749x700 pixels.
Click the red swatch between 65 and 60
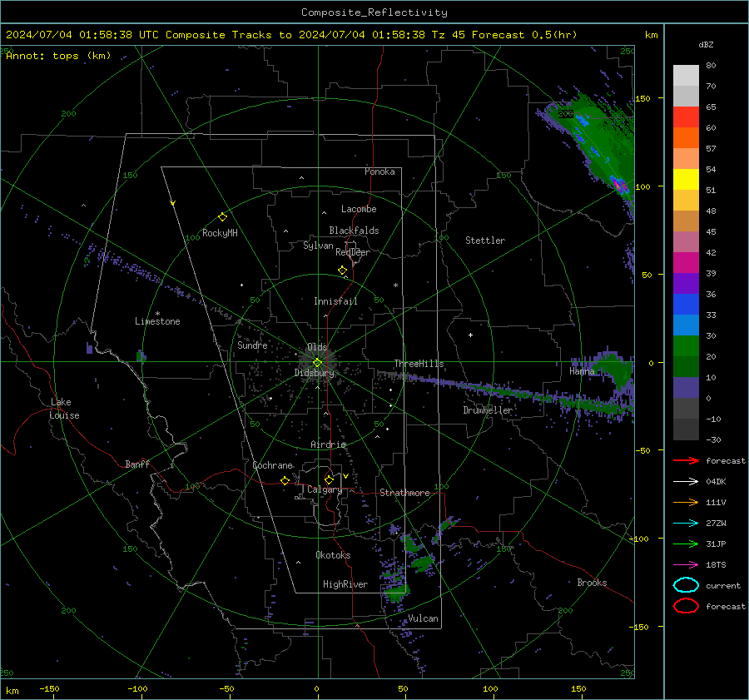pos(686,117)
